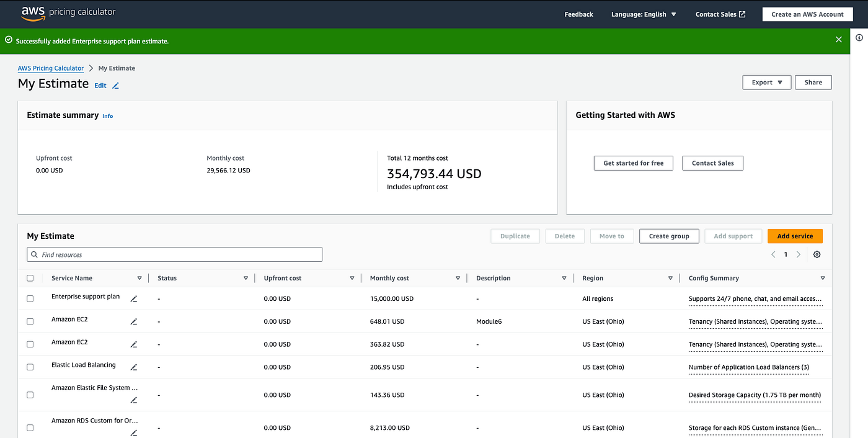868x438 pixels.
Task: Click Feedback in the top navigation
Action: 578,14
